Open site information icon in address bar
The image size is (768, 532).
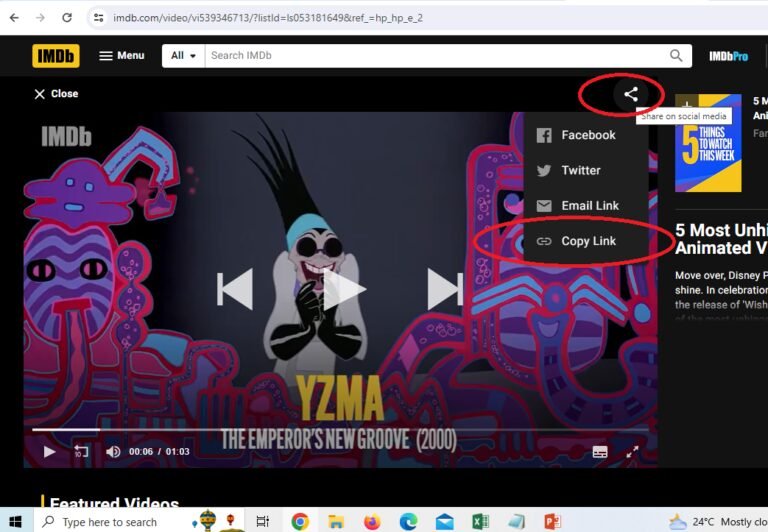pos(98,18)
